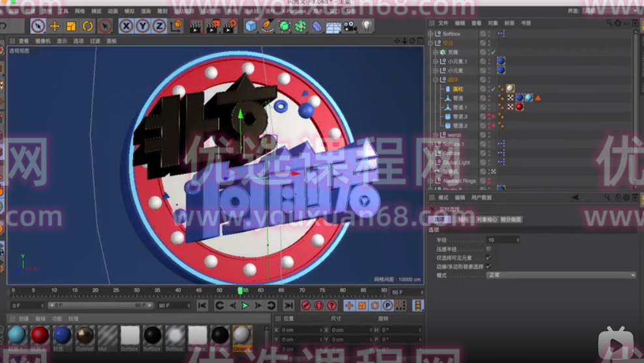Viewport: 644px width, 363px height.
Task: Open the 模式 dropdown set to 正常
Action: click(x=560, y=275)
